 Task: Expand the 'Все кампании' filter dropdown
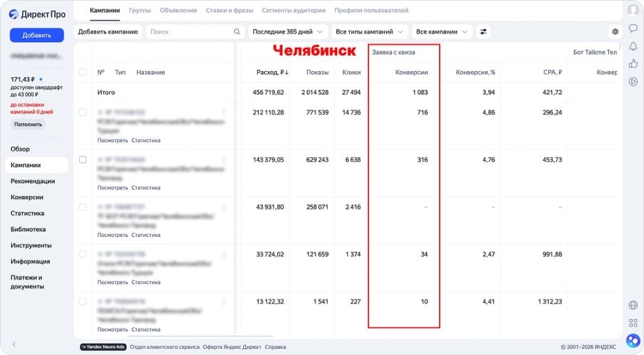442,31
